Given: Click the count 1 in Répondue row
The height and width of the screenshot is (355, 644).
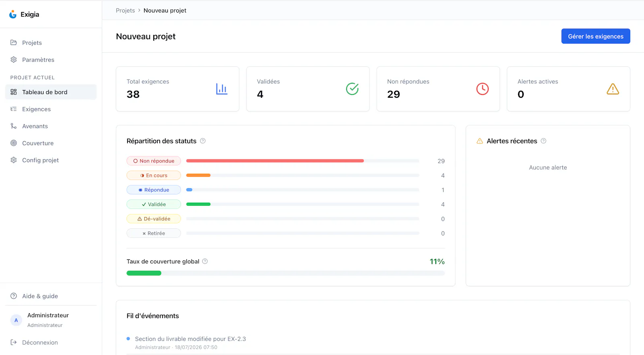Looking at the screenshot, I should tap(443, 190).
